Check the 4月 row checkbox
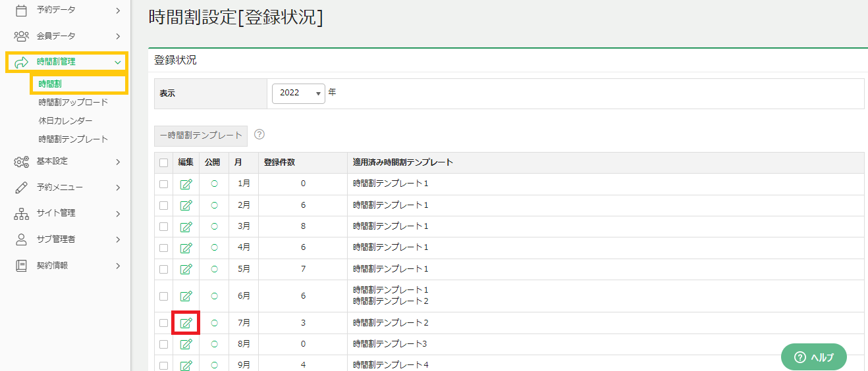The height and width of the screenshot is (371, 868). pyautogui.click(x=164, y=247)
